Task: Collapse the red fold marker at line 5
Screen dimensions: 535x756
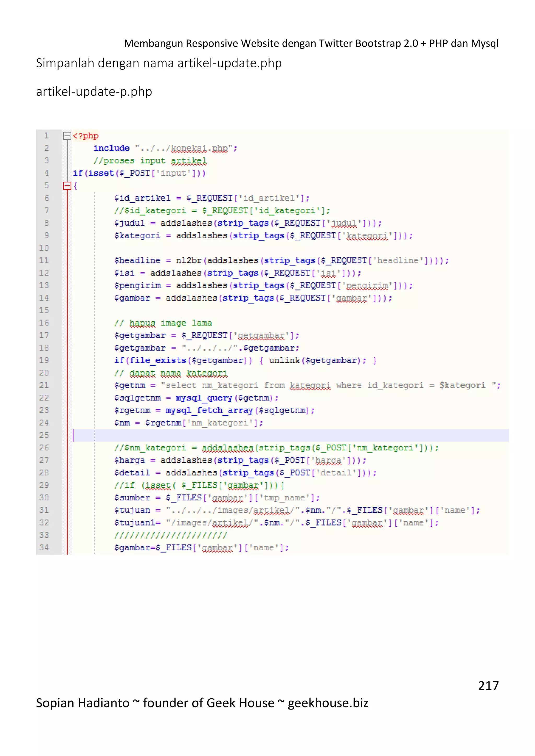Action: pyautogui.click(x=67, y=186)
